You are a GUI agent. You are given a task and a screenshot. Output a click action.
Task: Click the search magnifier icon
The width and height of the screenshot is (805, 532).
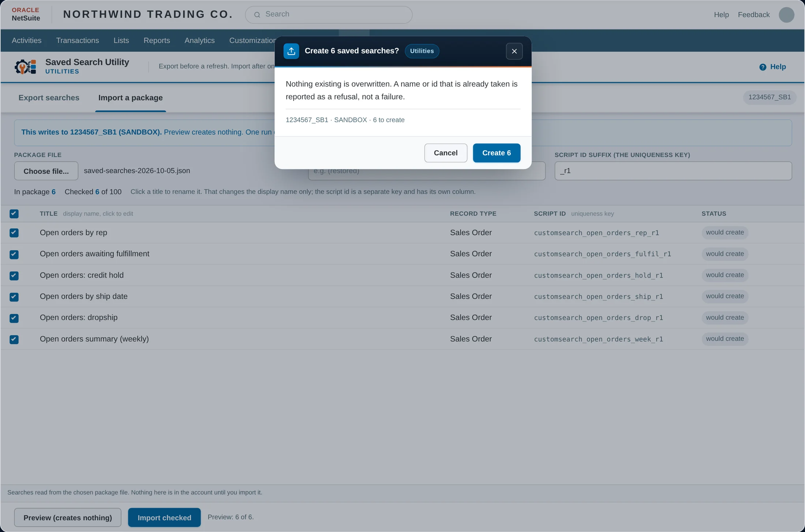click(x=257, y=15)
